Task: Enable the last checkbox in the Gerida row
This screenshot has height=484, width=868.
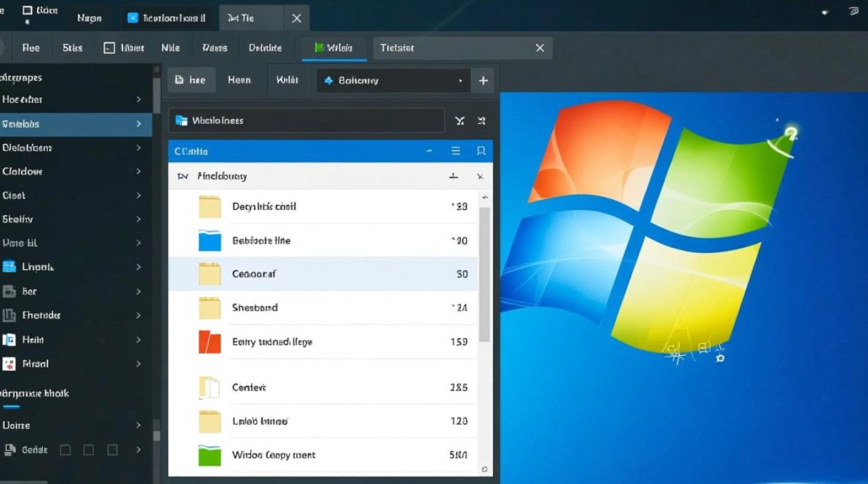Action: [111, 449]
